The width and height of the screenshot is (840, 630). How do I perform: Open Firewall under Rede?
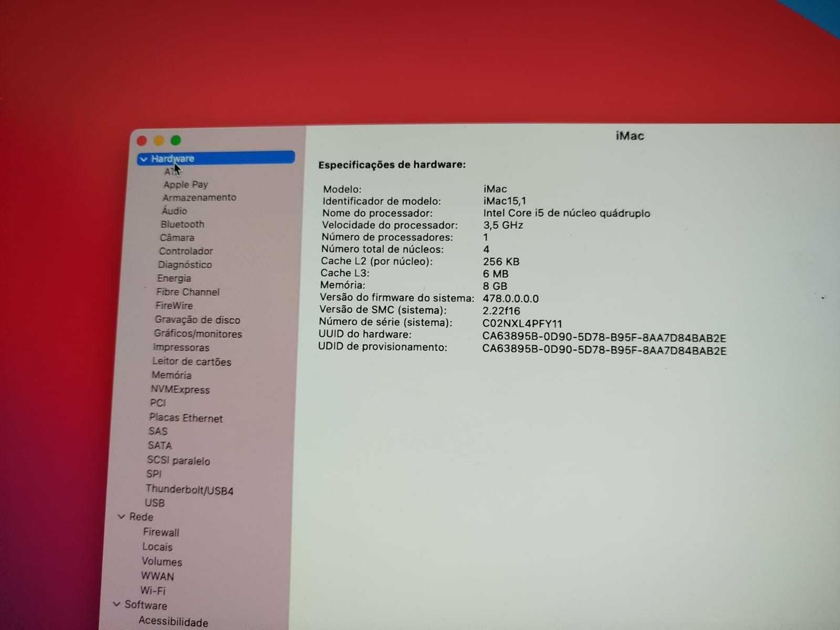click(161, 532)
